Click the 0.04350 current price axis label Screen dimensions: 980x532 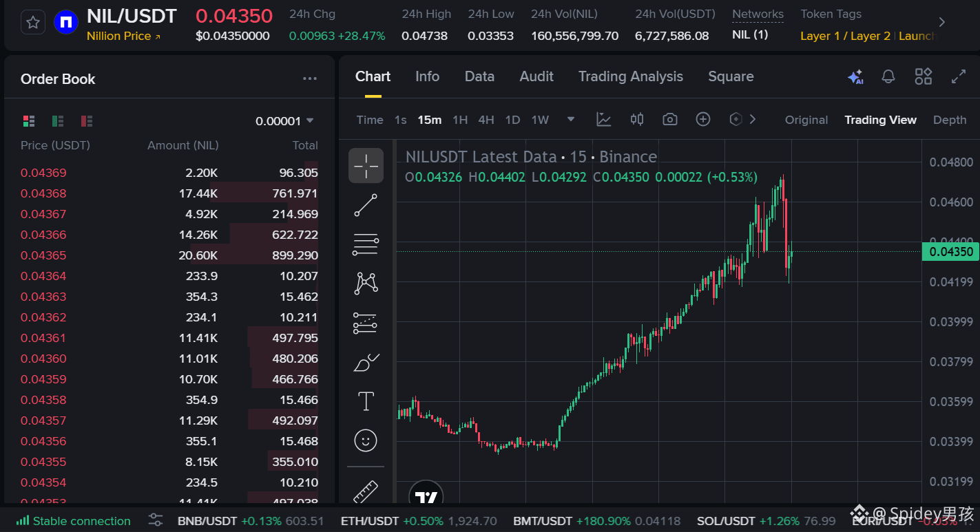point(950,252)
